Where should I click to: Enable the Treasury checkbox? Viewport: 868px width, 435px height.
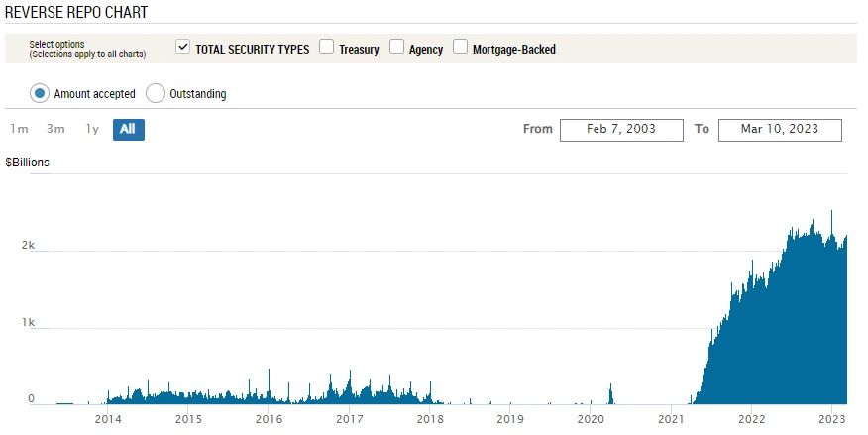[327, 48]
